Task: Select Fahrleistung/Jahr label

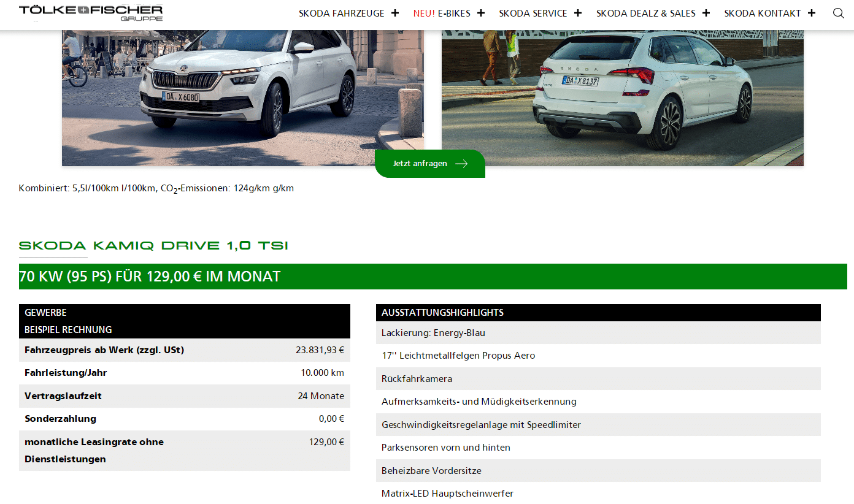Action: click(x=66, y=373)
